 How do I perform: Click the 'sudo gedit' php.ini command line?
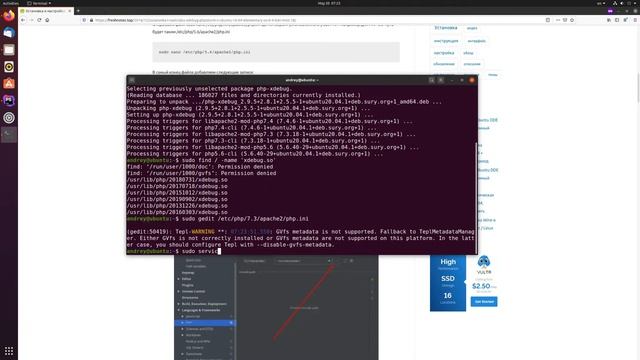218,219
